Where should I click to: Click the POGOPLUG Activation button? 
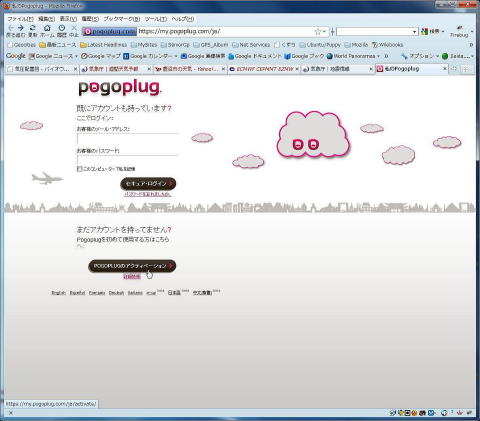132,266
